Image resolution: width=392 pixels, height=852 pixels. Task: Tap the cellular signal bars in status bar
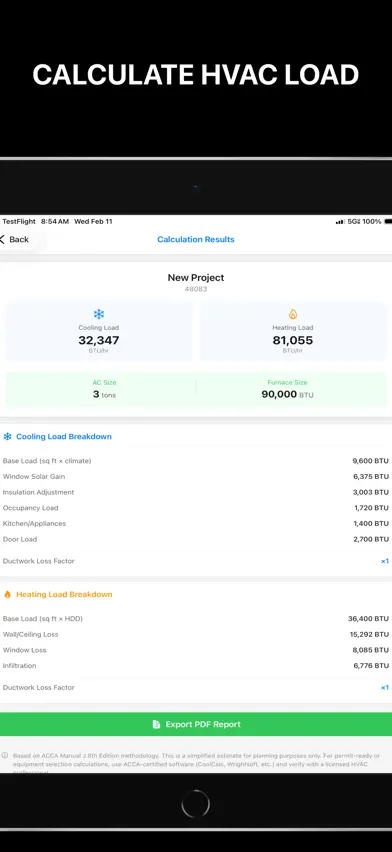pyautogui.click(x=340, y=222)
